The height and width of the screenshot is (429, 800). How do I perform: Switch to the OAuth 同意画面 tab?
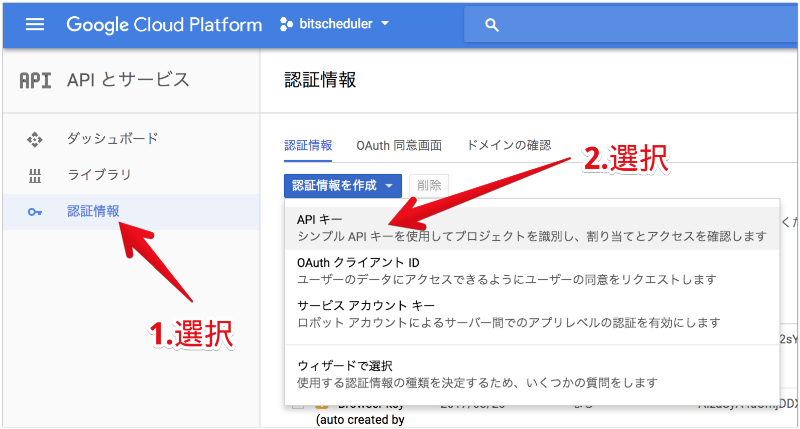(399, 146)
